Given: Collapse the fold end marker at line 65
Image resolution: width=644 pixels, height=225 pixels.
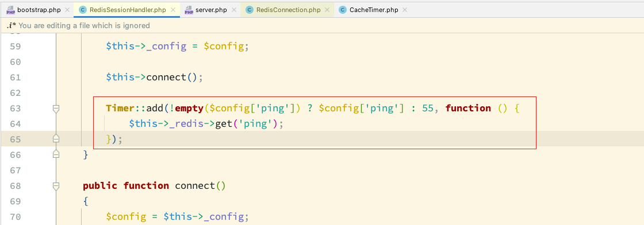Looking at the screenshot, I should click(x=56, y=139).
